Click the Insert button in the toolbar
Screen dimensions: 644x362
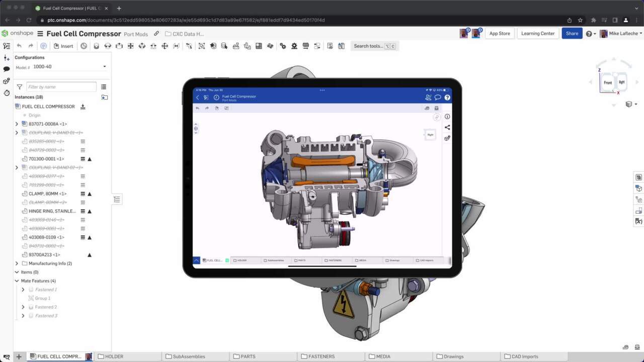pyautogui.click(x=63, y=46)
